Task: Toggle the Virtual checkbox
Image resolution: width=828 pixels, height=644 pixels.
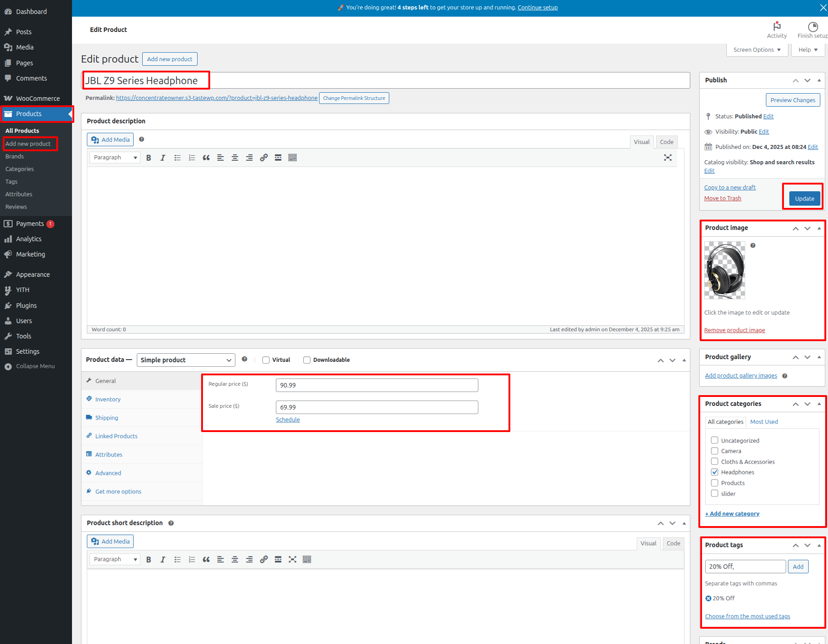Action: click(x=266, y=360)
